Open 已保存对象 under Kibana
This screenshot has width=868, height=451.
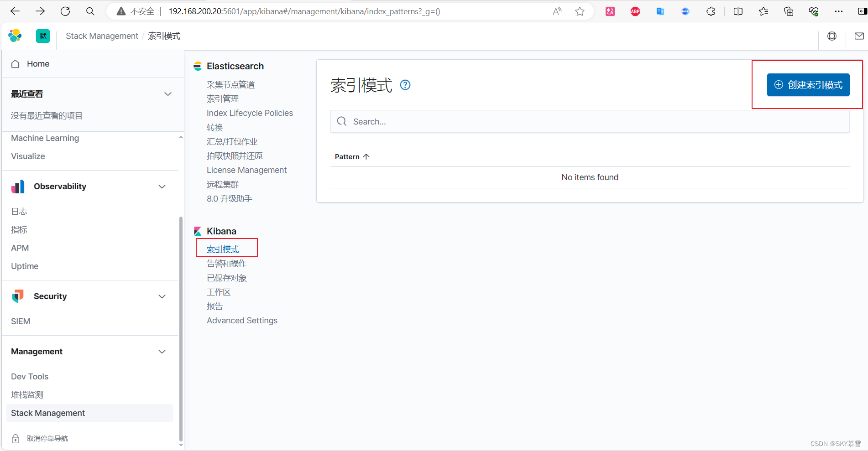point(227,278)
